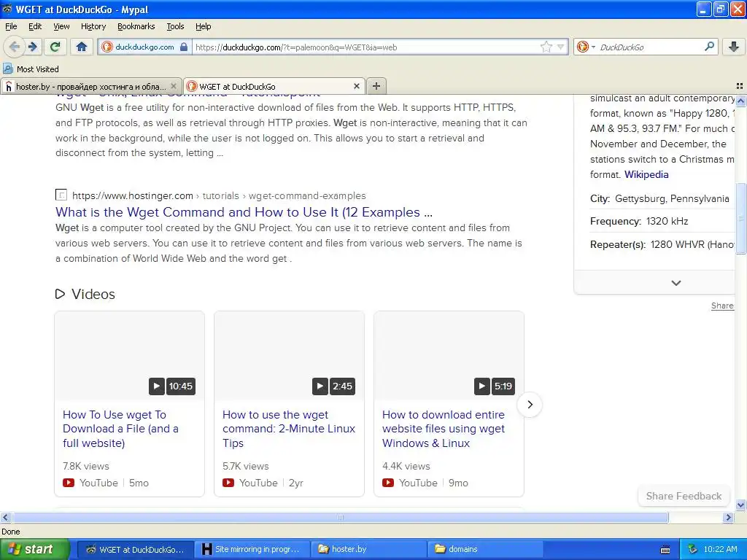Image resolution: width=747 pixels, height=560 pixels.
Task: Open the View menu
Action: pos(61,26)
